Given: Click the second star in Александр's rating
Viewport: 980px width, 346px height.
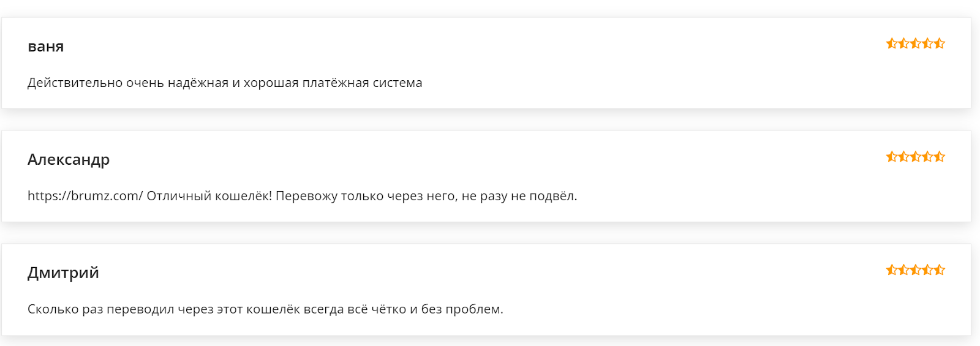Looking at the screenshot, I should [903, 157].
